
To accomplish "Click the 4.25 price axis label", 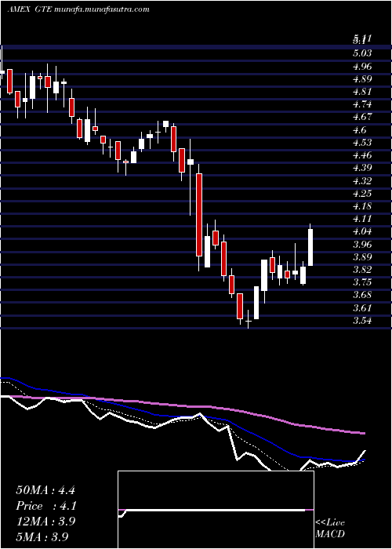I will point(362,193).
